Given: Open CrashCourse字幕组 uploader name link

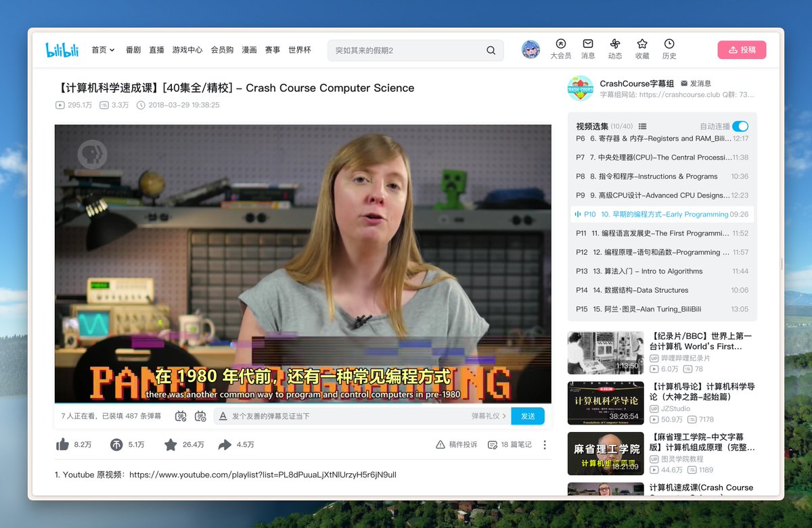Looking at the screenshot, I should tap(637, 84).
